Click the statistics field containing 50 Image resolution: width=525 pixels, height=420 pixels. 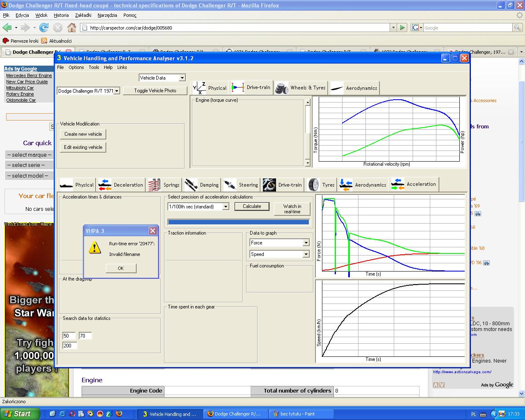tap(69, 336)
